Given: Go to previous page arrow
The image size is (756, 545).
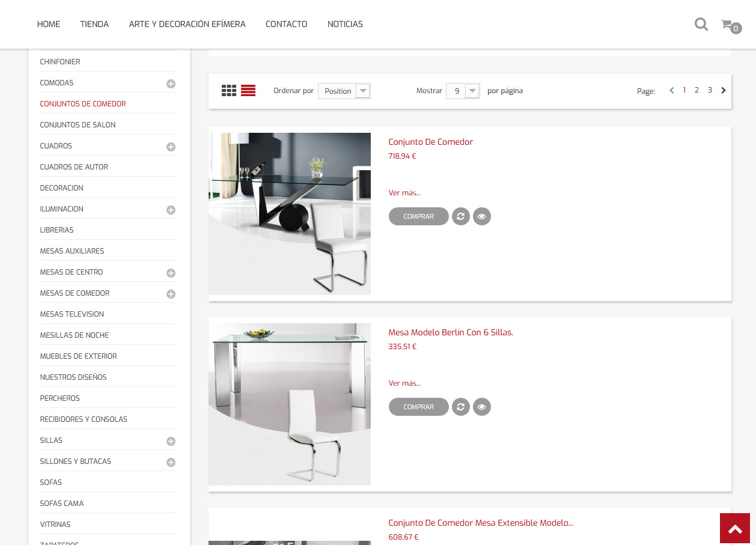Looking at the screenshot, I should [672, 91].
